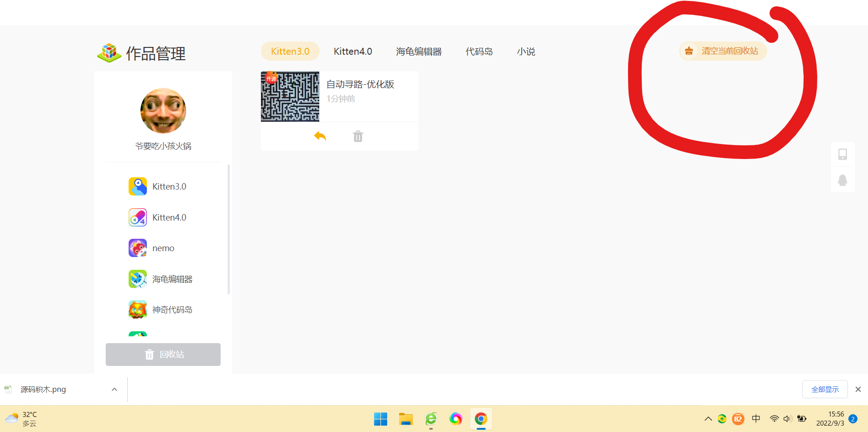
Task: Select the 代码岛 tab
Action: [x=479, y=51]
